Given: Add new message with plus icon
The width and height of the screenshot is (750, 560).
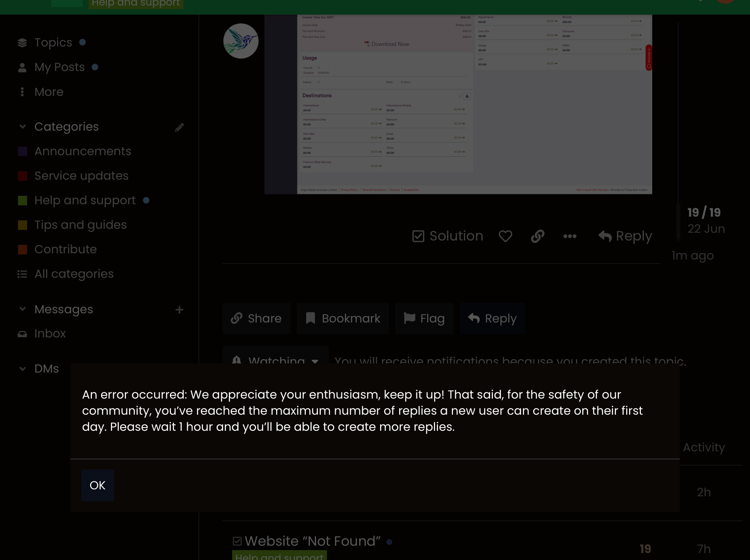Looking at the screenshot, I should coord(179,310).
